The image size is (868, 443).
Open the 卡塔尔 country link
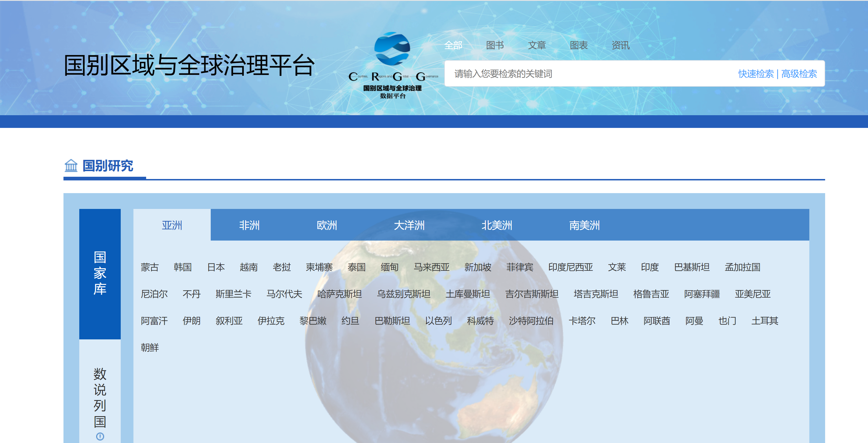(x=582, y=321)
